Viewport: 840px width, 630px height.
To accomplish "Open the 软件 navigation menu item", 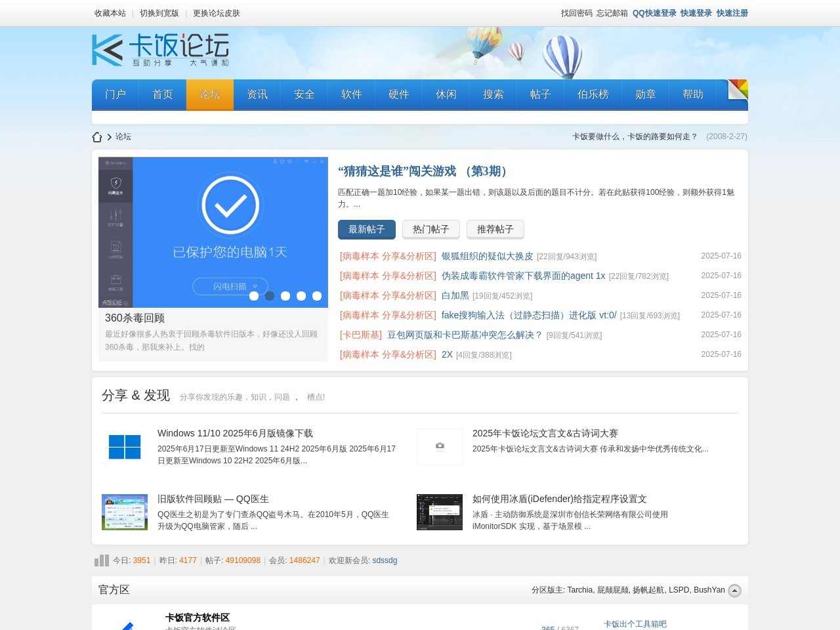I will coord(351,94).
